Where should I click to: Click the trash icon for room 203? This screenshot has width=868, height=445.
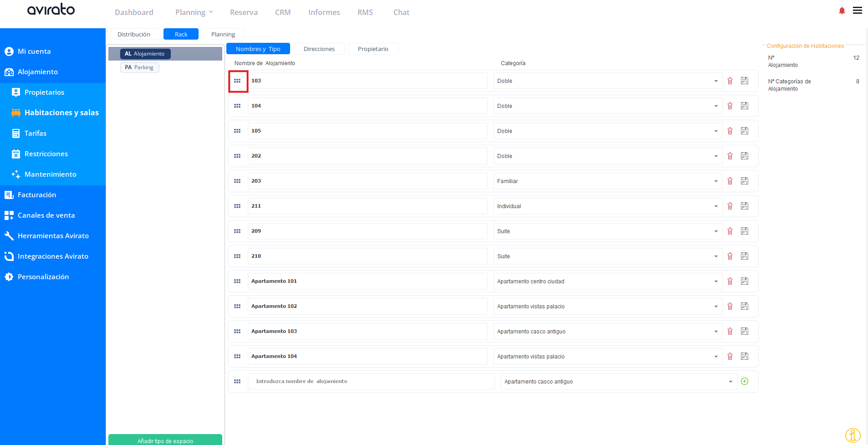(730, 181)
